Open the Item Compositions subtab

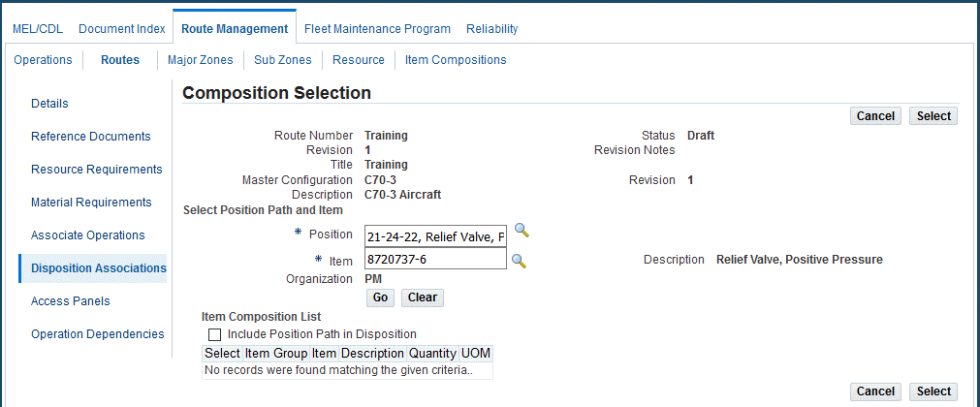[456, 60]
